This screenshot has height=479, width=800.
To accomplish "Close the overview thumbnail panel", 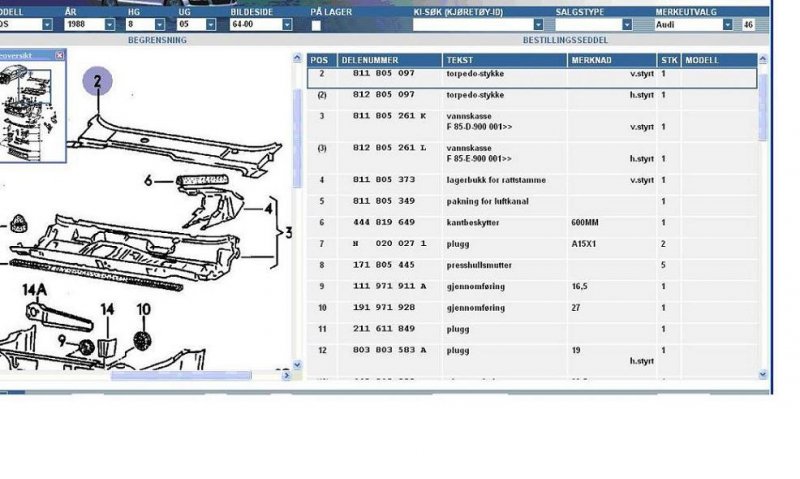I will click(x=59, y=55).
